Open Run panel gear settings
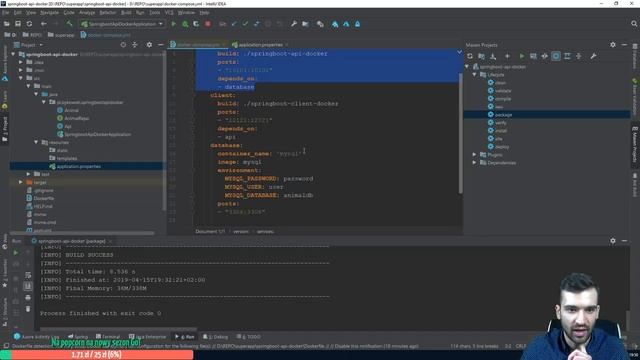This screenshot has width=640, height=360. click(613, 241)
